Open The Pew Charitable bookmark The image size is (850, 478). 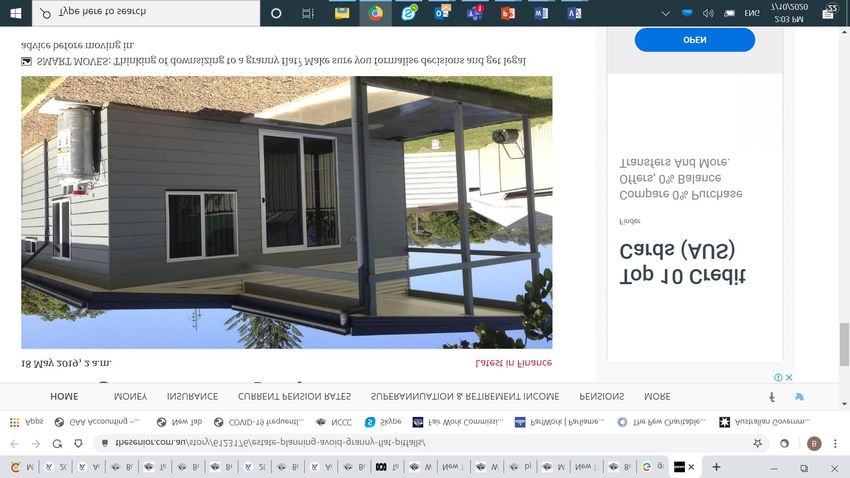coord(662,422)
